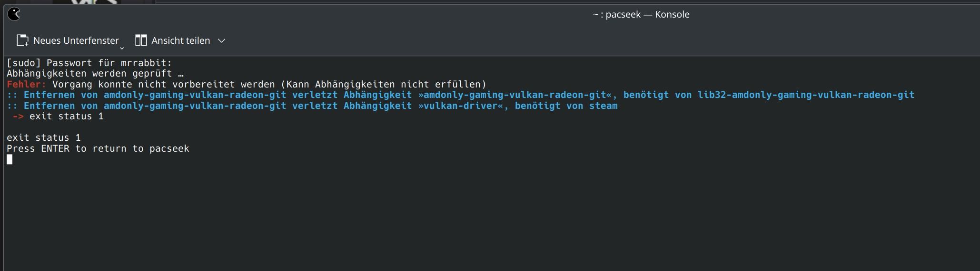The image size is (980, 271).
Task: Focus the empty terminal area below the cursor
Action: (476, 219)
